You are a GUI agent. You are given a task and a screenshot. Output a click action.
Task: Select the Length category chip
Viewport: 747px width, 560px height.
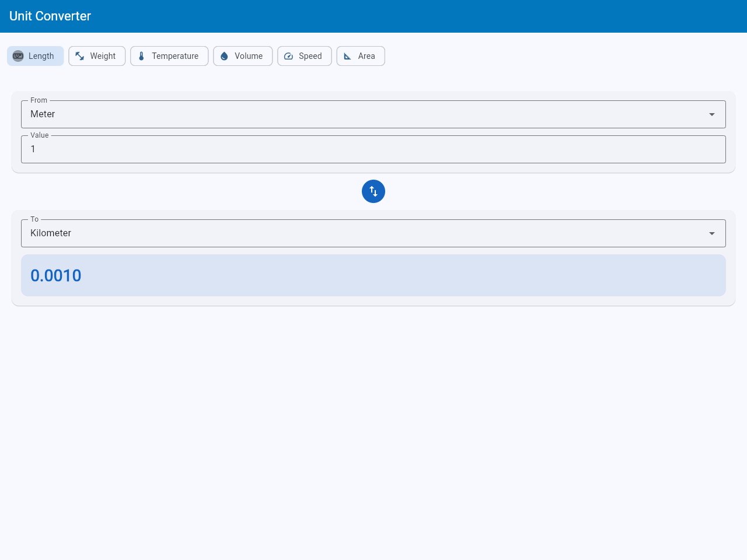pos(35,56)
